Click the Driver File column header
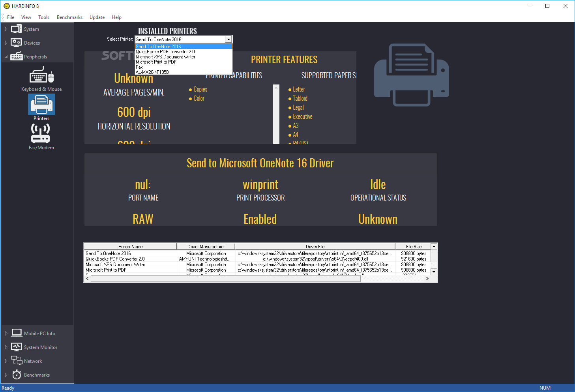575x392 pixels. [315, 246]
